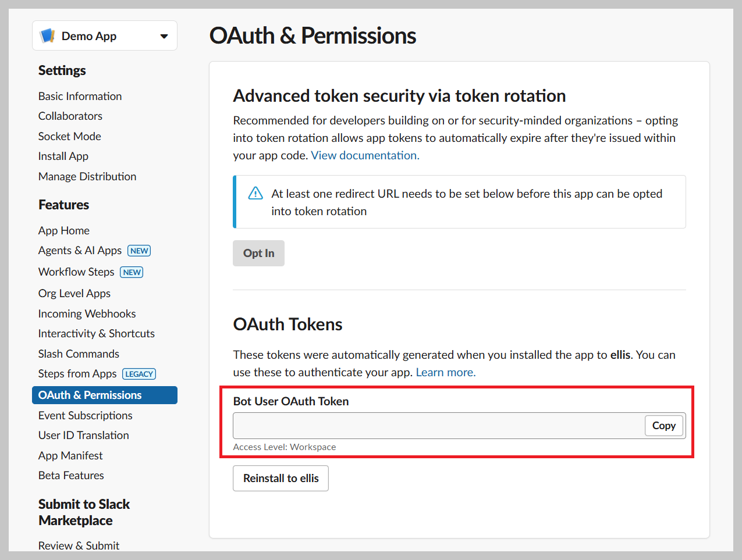742x560 pixels.
Task: Click the Demo App logo icon
Action: pos(47,36)
